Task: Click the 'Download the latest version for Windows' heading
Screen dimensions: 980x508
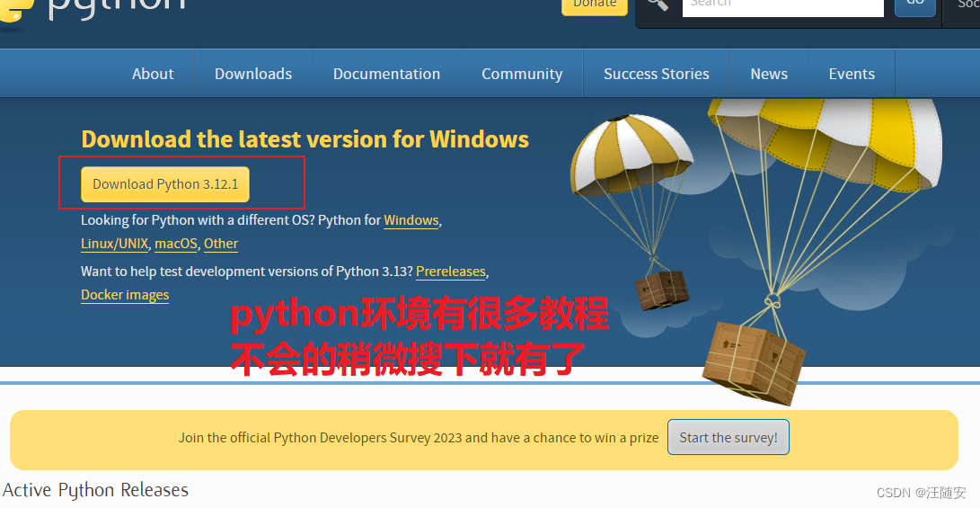Action: pos(305,138)
